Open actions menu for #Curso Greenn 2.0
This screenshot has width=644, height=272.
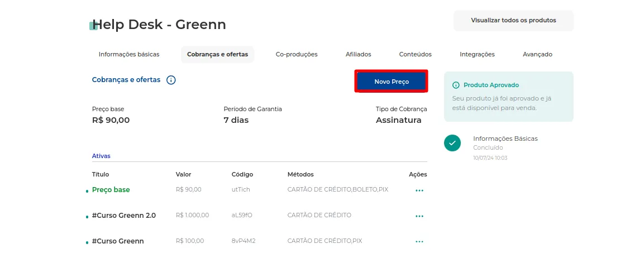click(419, 216)
